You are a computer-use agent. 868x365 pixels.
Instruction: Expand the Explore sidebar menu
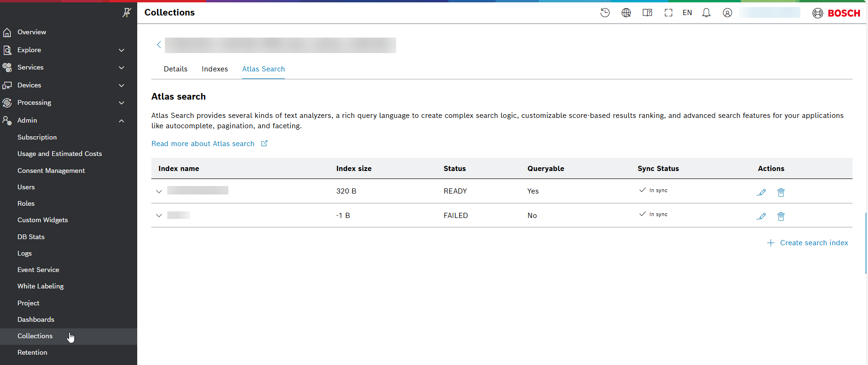point(121,50)
